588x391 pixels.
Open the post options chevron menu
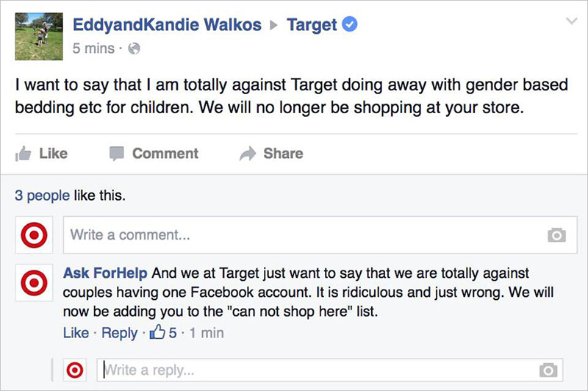point(572,21)
